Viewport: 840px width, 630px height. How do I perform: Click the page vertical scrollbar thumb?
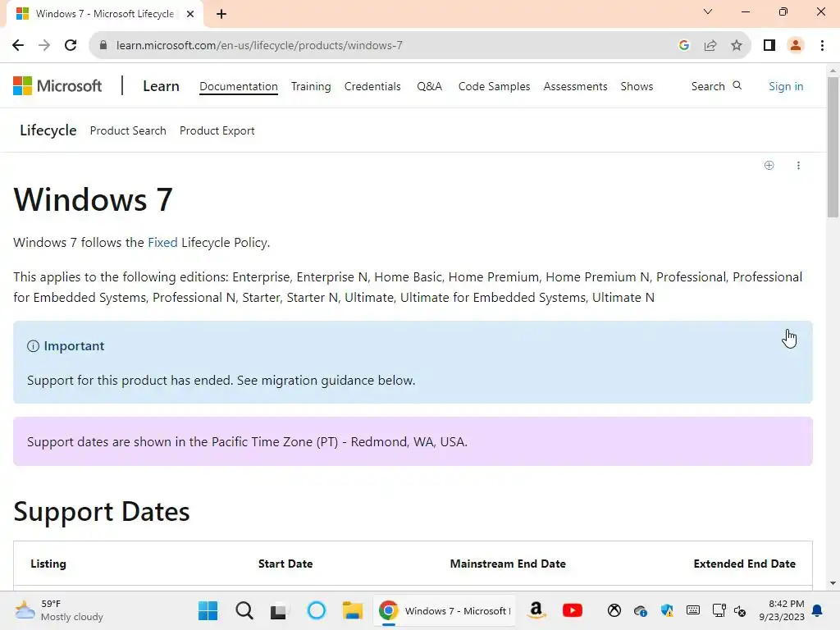[833, 148]
